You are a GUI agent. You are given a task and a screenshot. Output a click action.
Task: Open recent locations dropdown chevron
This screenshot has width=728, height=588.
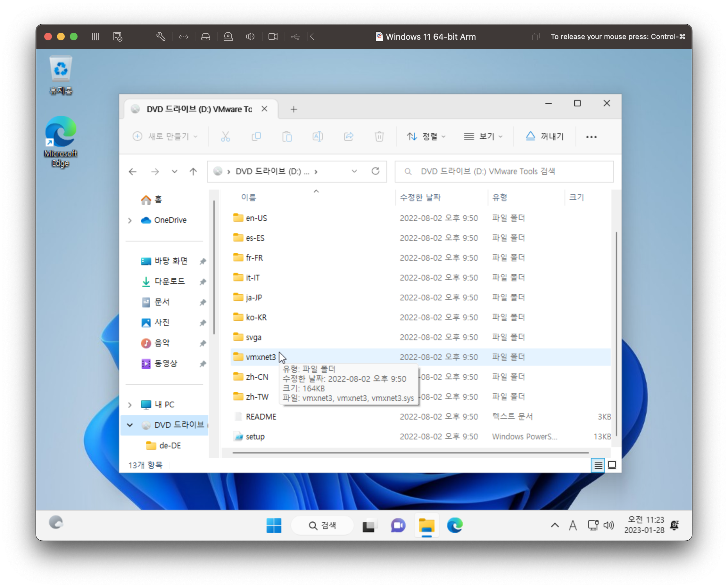[174, 172]
